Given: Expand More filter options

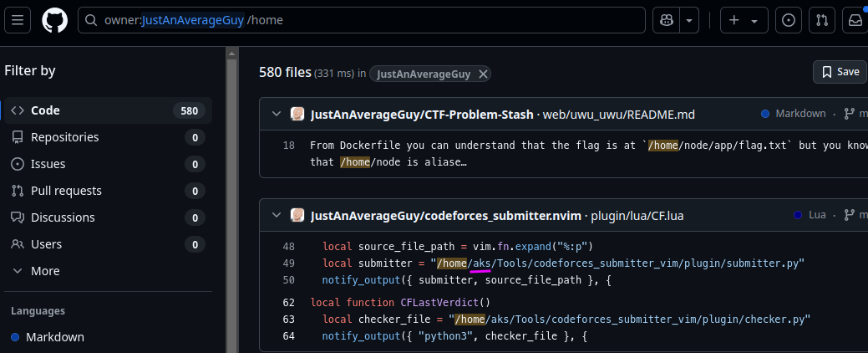Looking at the screenshot, I should [x=36, y=271].
